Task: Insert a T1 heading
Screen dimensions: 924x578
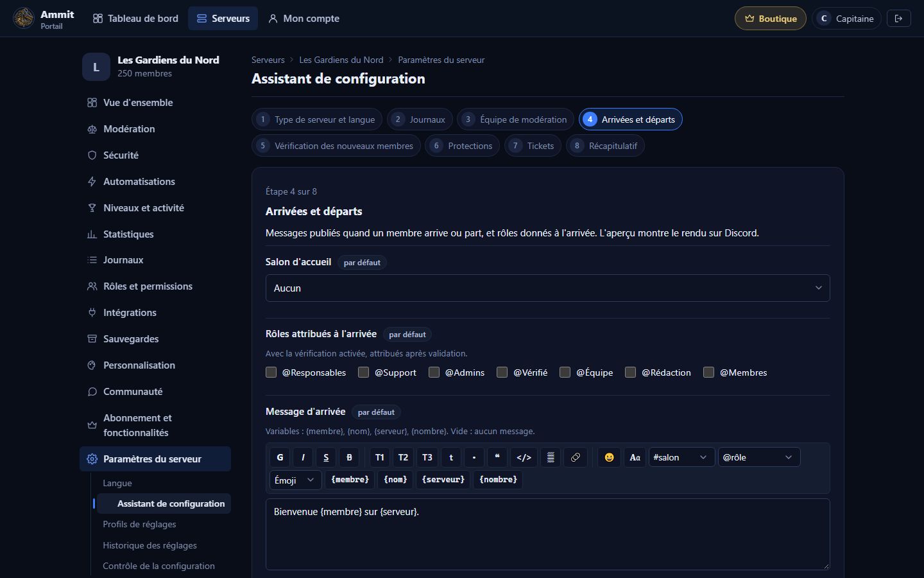Action: point(379,457)
